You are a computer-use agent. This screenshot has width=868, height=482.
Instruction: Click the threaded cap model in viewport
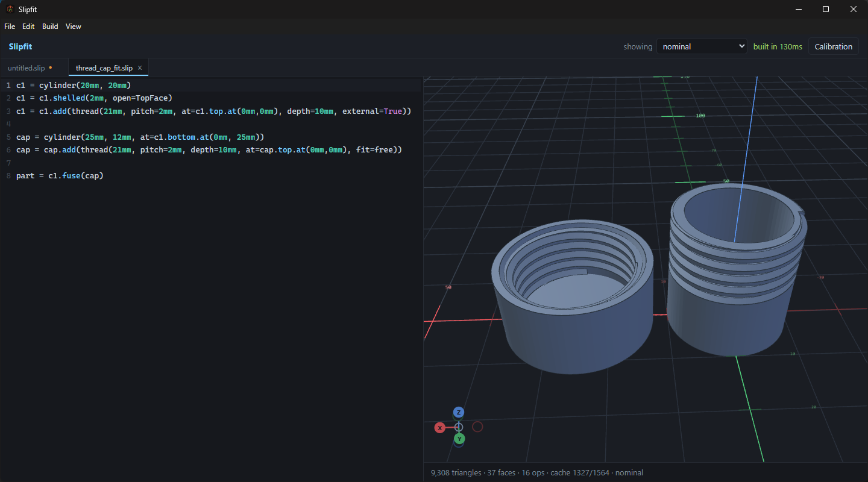coord(572,298)
